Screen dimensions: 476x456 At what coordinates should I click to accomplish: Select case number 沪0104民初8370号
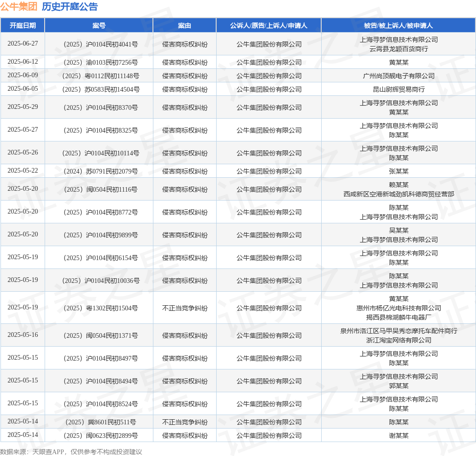(x=100, y=108)
